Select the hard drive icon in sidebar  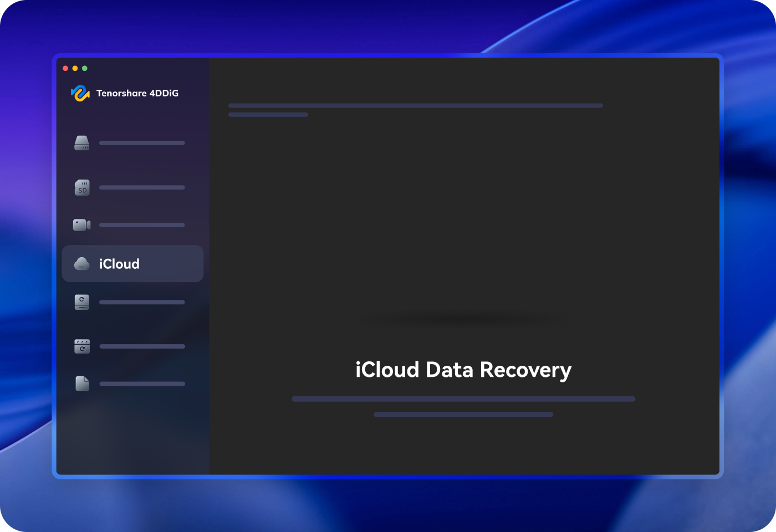click(x=82, y=143)
